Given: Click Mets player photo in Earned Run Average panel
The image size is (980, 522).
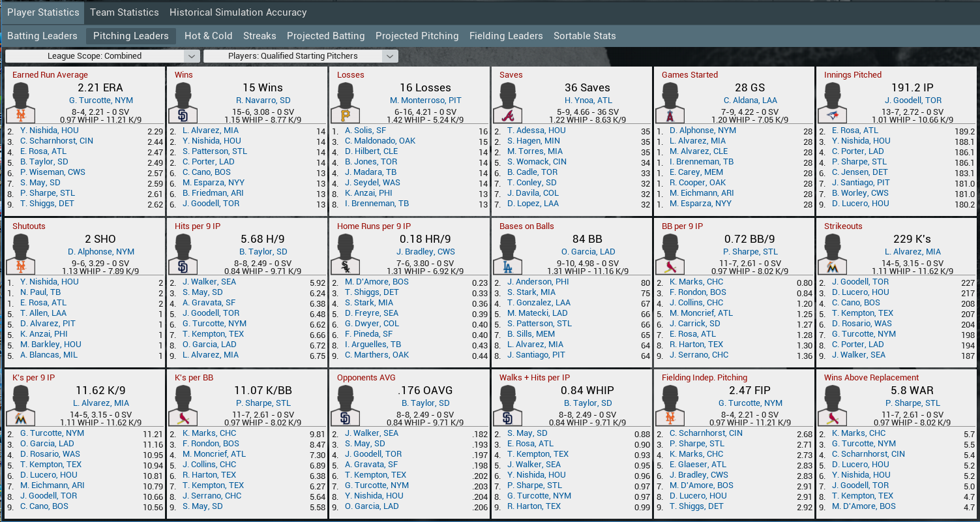Looking at the screenshot, I should click(x=20, y=103).
